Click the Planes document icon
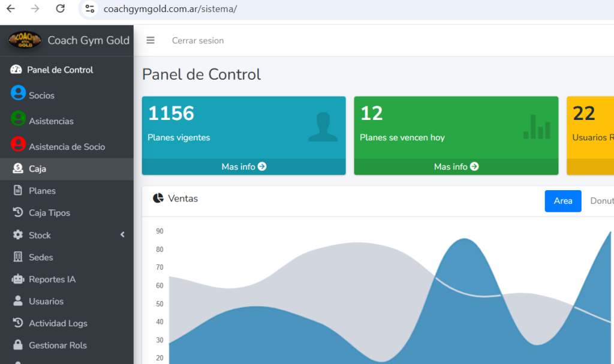The height and width of the screenshot is (364, 614). [x=18, y=191]
